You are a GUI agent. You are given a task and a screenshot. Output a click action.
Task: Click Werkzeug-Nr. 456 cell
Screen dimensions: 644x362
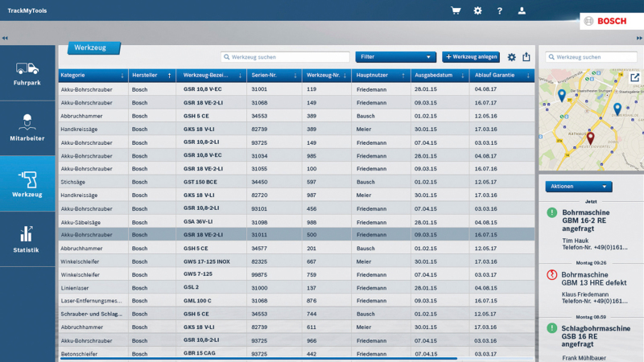click(312, 209)
